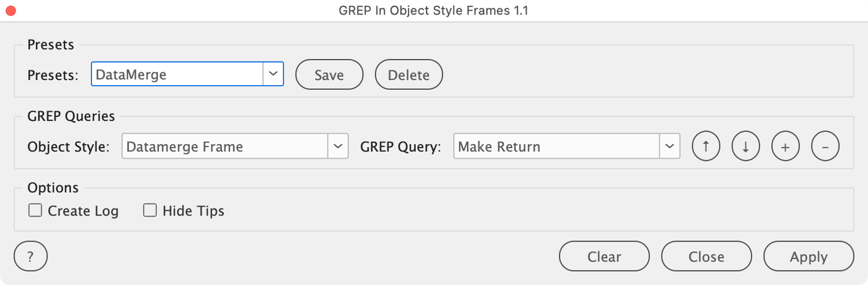Image resolution: width=868 pixels, height=285 pixels.
Task: Open help with the question mark button
Action: click(30, 256)
